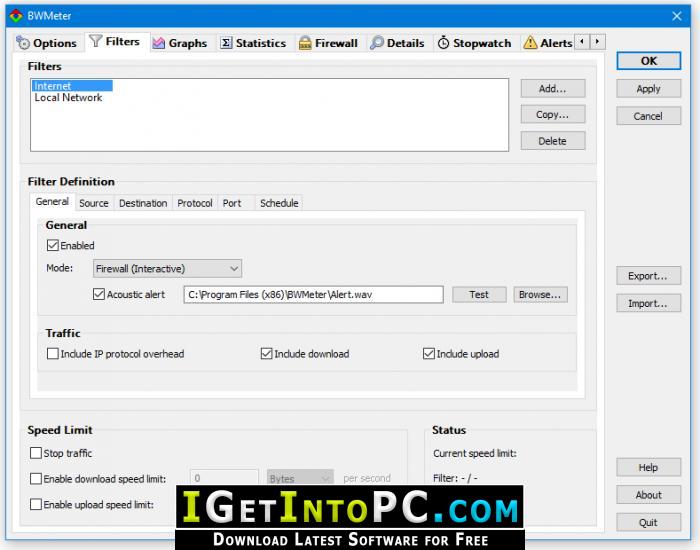The height and width of the screenshot is (550, 700).
Task: Toggle the Acoustic alert checkbox
Action: 99,294
